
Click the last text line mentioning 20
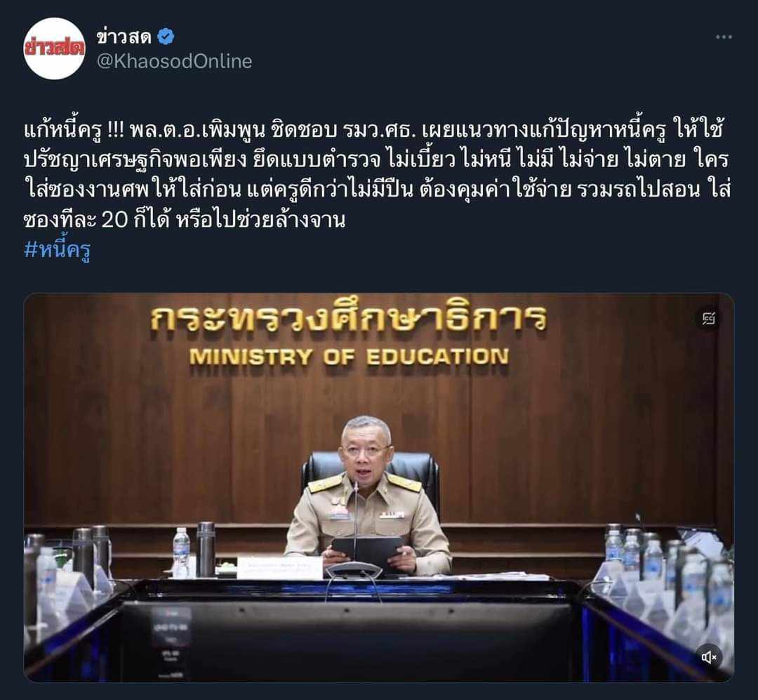(184, 220)
